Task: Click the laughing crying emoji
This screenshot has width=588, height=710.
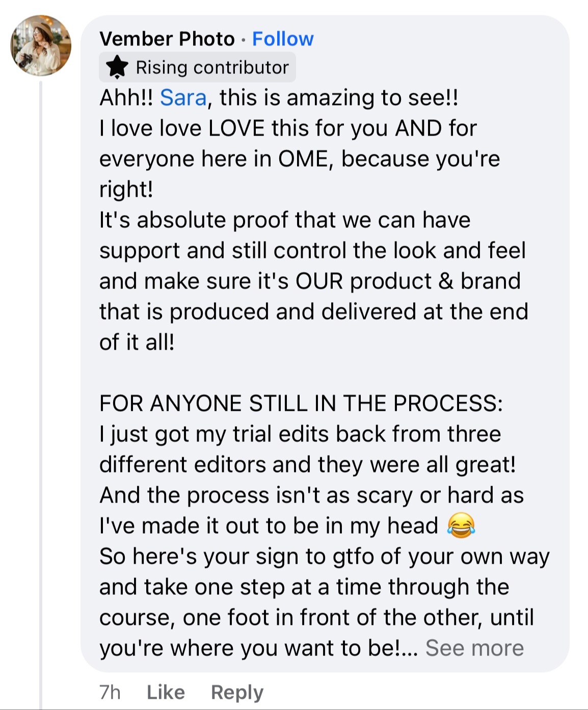Action: point(461,525)
